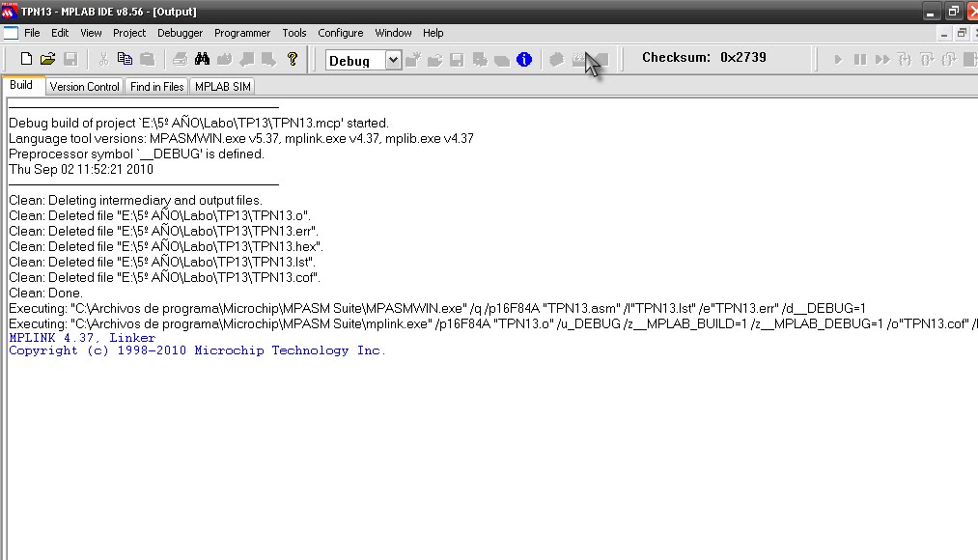This screenshot has height=560, width=978.
Task: Click the grey package icon before blue info
Action: pos(502,60)
